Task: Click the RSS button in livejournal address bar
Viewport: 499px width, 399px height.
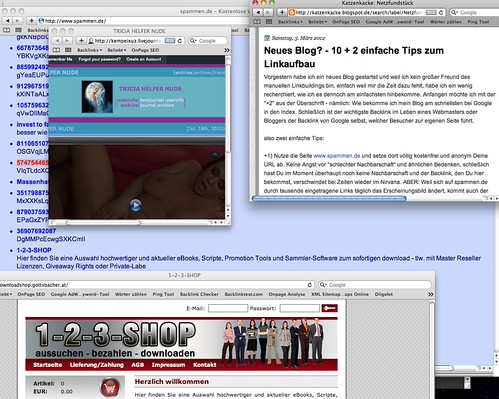Action: click(x=170, y=41)
